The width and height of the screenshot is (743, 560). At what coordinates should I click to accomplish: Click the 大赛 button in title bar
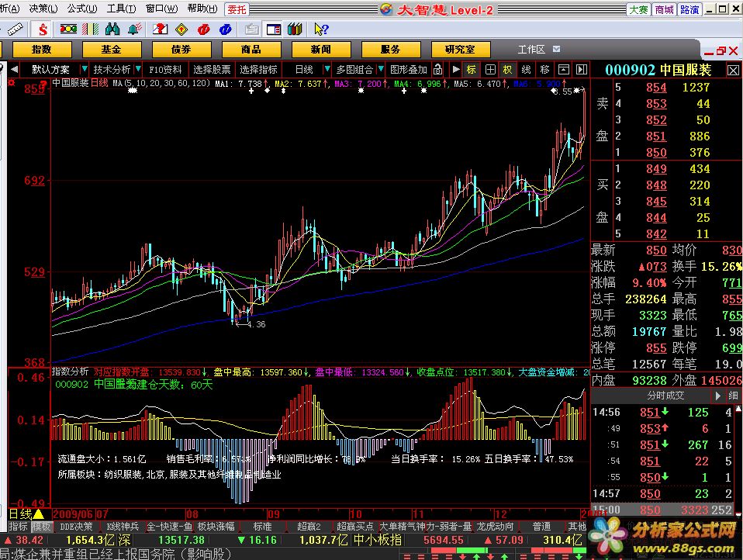638,9
